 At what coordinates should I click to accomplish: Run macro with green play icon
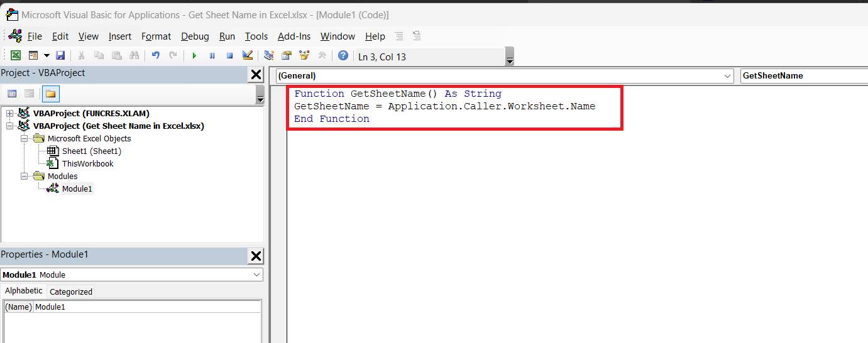click(x=194, y=56)
